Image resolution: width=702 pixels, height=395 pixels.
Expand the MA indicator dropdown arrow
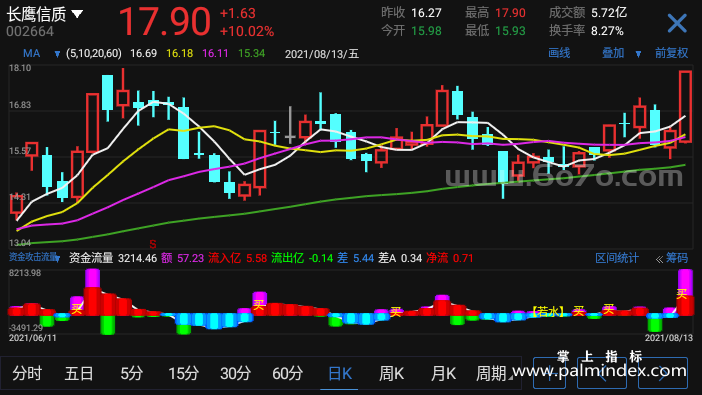pyautogui.click(x=57, y=54)
